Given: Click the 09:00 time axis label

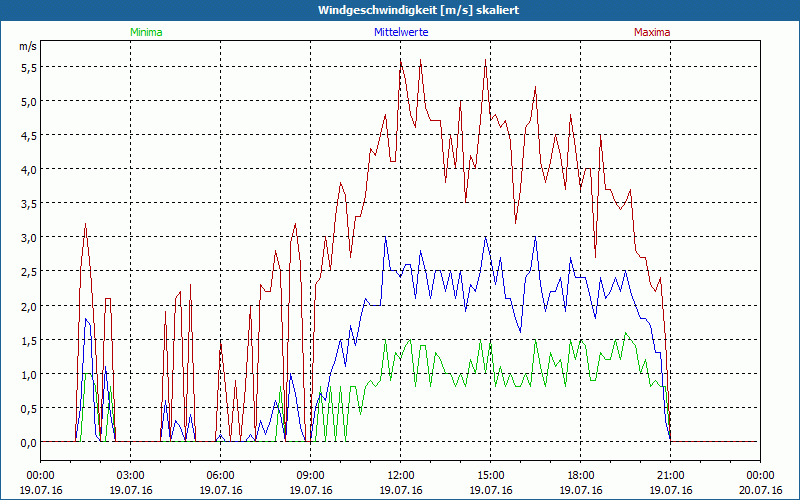Looking at the screenshot, I should [311, 476].
